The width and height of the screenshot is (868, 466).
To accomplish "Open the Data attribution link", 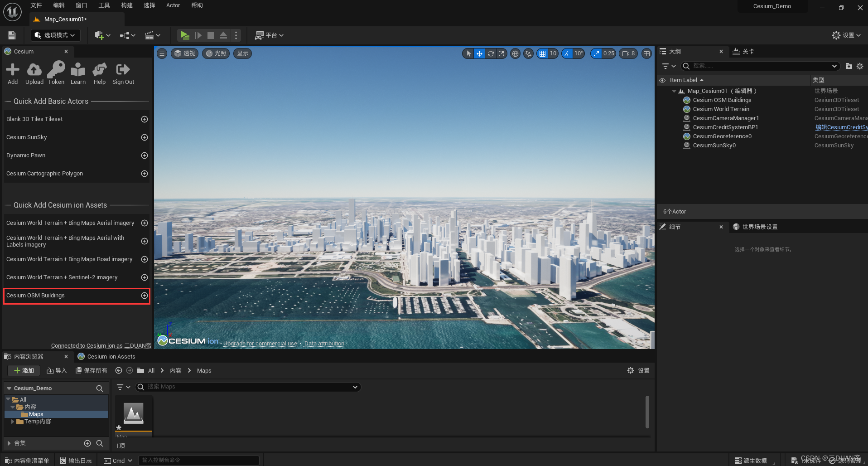I will [324, 343].
